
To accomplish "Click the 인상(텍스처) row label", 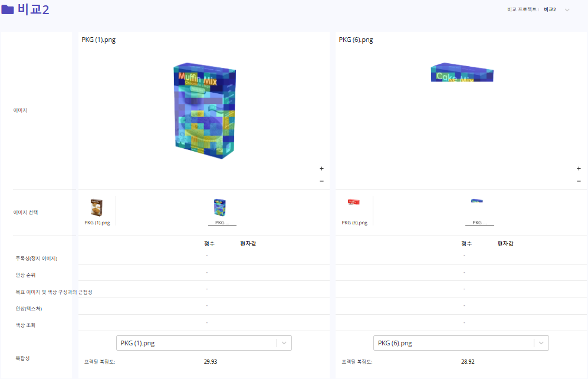I will [x=28, y=309].
